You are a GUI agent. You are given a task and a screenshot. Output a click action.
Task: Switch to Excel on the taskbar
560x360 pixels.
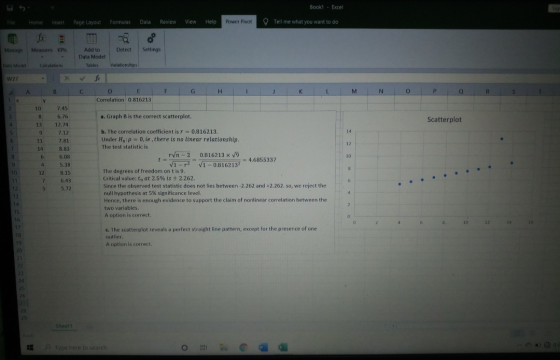[283, 348]
